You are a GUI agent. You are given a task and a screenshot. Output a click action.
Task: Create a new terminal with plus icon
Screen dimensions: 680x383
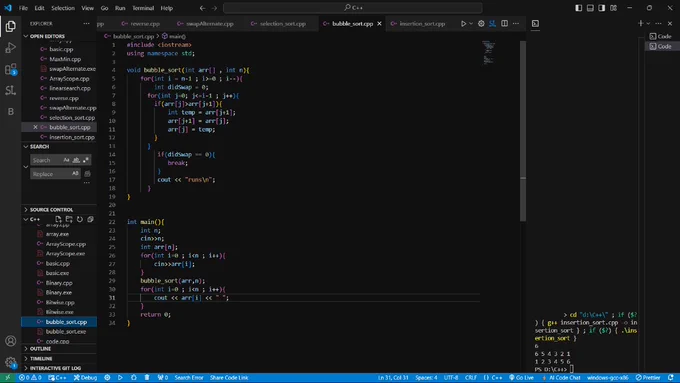point(641,23)
